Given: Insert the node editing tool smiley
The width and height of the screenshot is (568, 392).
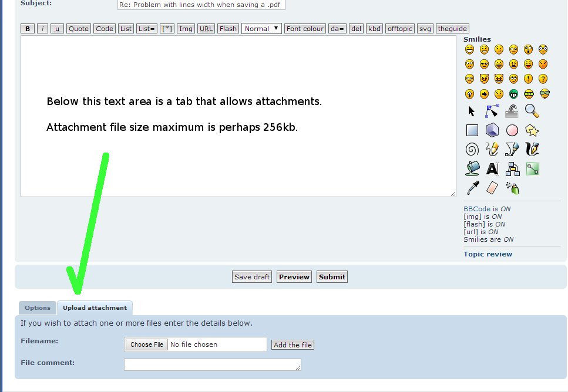Looking at the screenshot, I should coord(492,111).
